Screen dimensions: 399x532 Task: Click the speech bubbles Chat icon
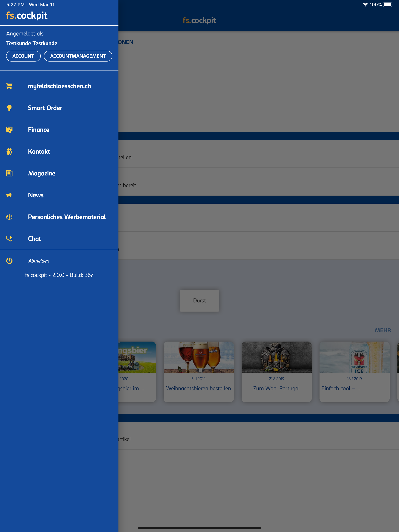click(9, 239)
